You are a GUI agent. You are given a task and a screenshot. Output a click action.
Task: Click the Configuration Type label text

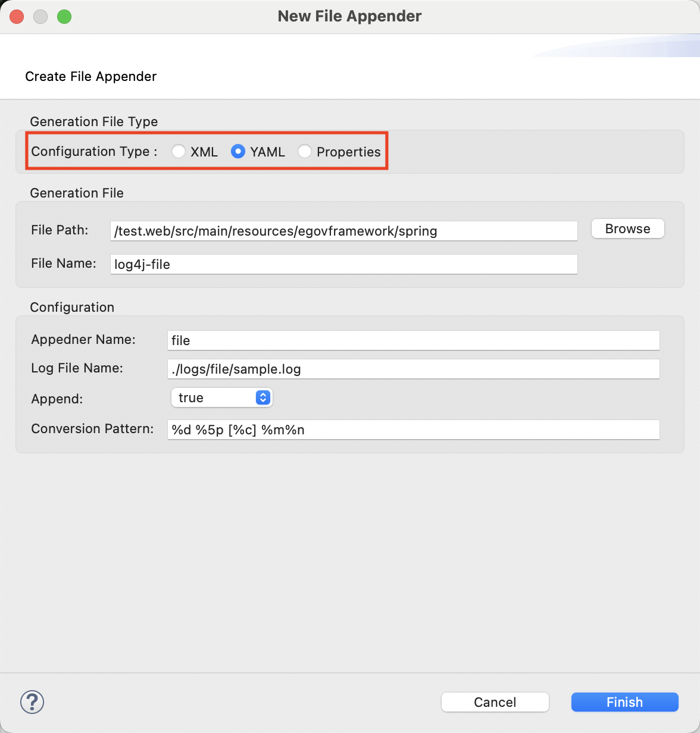click(93, 151)
